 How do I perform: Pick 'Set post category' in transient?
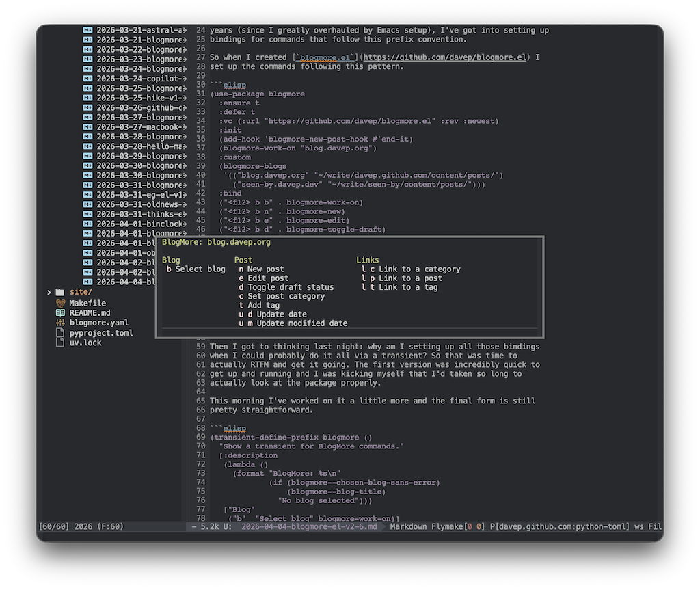tap(286, 296)
